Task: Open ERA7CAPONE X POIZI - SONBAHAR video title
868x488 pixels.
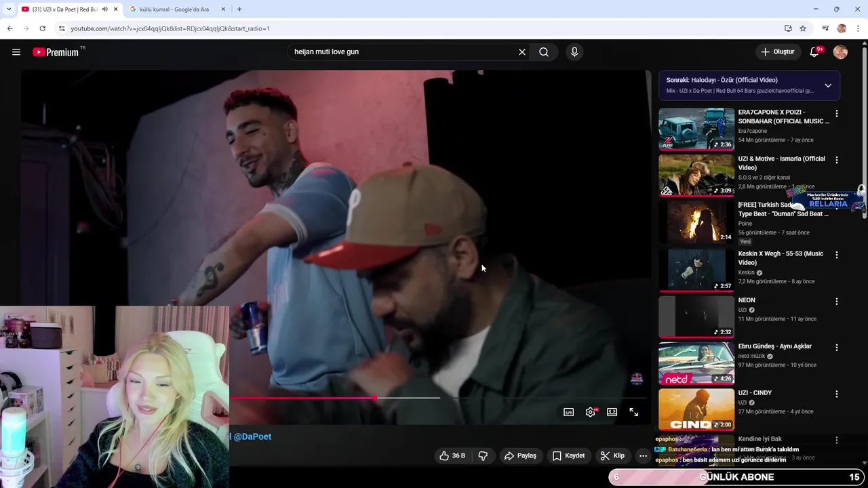Action: (783, 117)
